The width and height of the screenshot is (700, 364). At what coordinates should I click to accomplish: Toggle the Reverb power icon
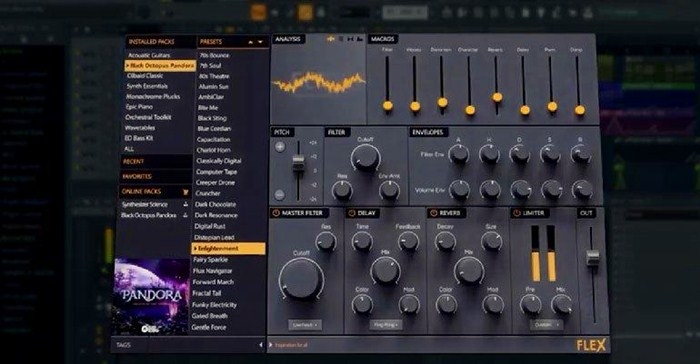[433, 213]
